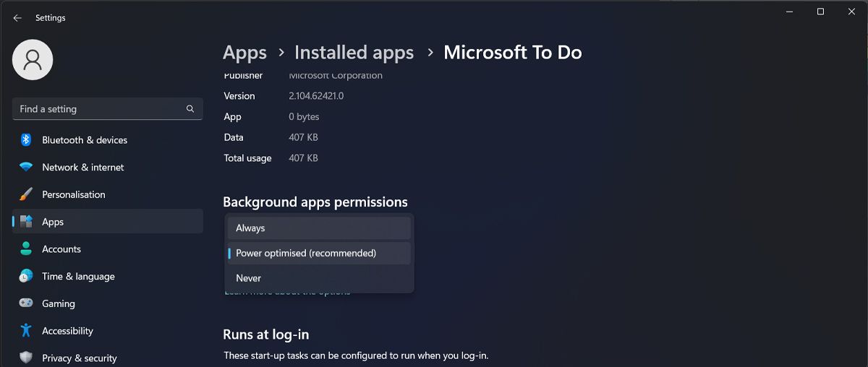Choose Power optimised (recommended) option
This screenshot has height=367, width=868.
coord(319,254)
